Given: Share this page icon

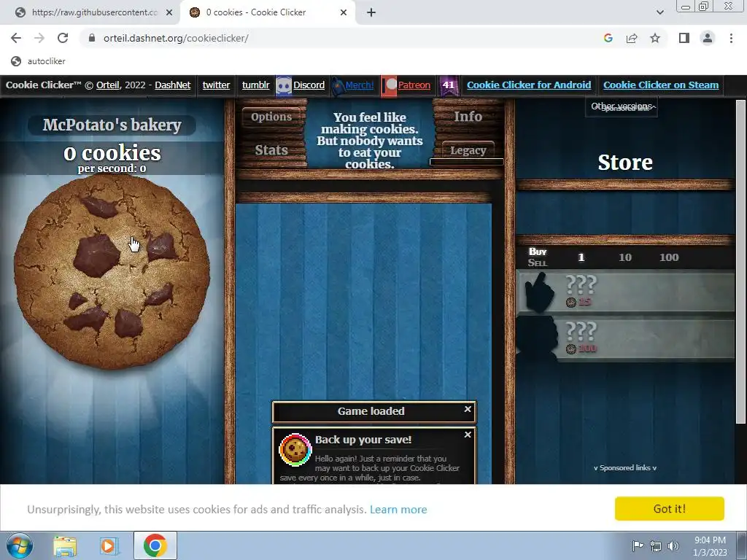Looking at the screenshot, I should 632,38.
